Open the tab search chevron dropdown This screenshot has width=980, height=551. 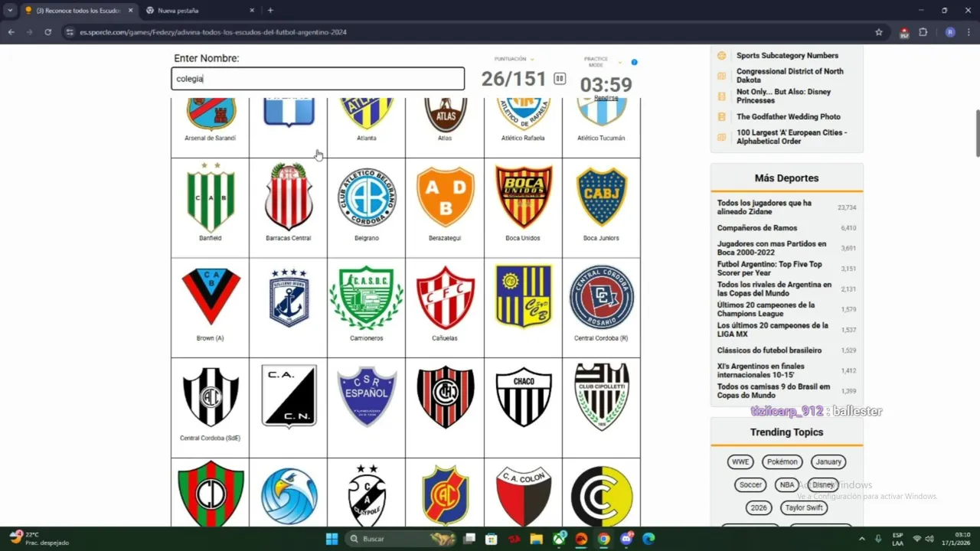click(x=10, y=11)
